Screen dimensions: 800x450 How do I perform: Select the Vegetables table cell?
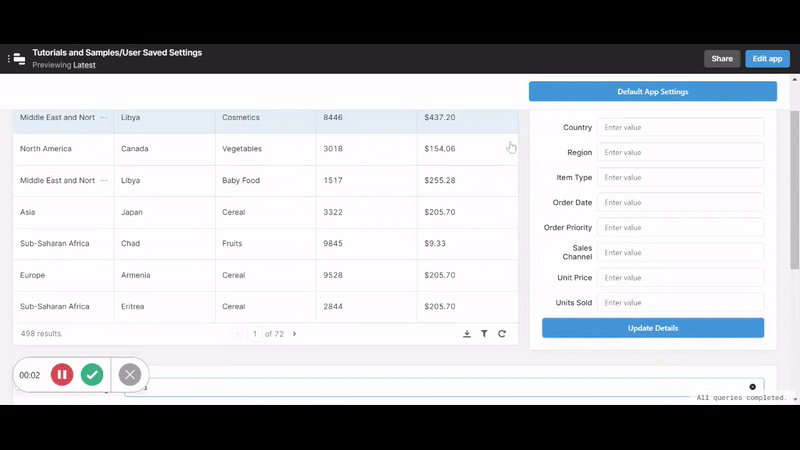coord(265,149)
